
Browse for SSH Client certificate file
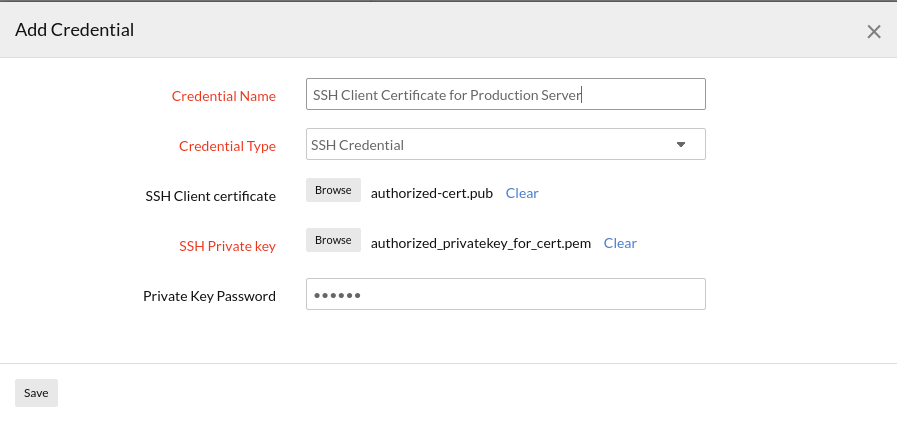click(x=333, y=191)
